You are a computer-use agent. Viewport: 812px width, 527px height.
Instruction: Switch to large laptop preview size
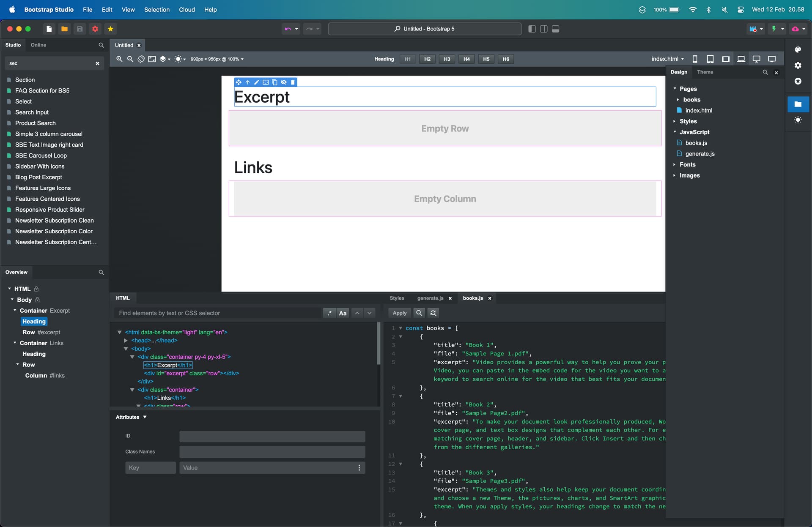741,59
